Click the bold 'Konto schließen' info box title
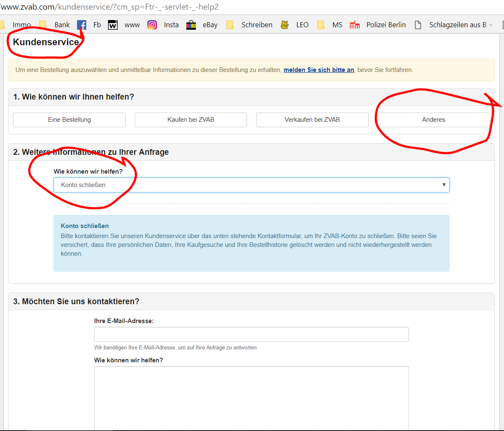The image size is (504, 431). (85, 226)
